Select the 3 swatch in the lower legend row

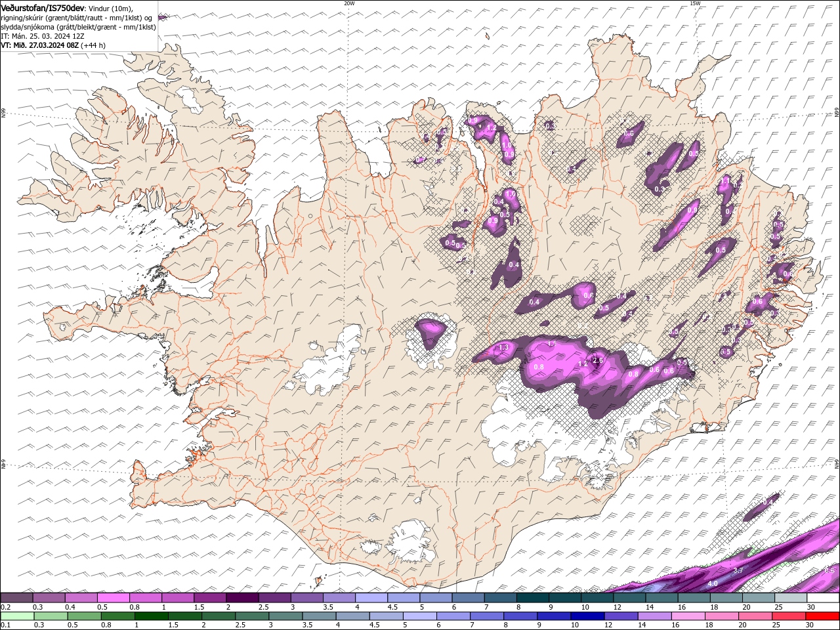click(x=285, y=616)
